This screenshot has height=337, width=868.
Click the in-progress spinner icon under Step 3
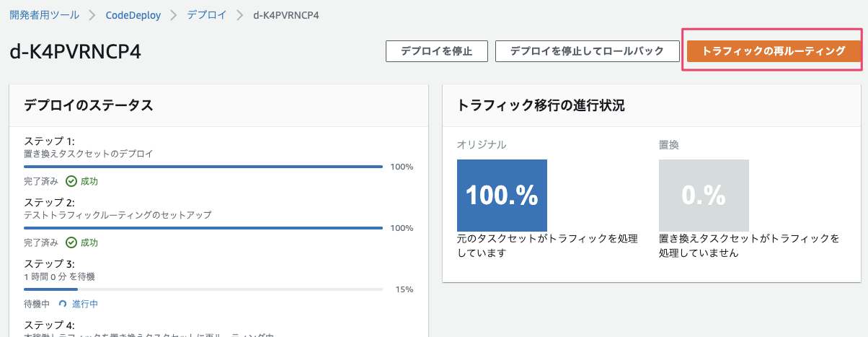point(63,304)
